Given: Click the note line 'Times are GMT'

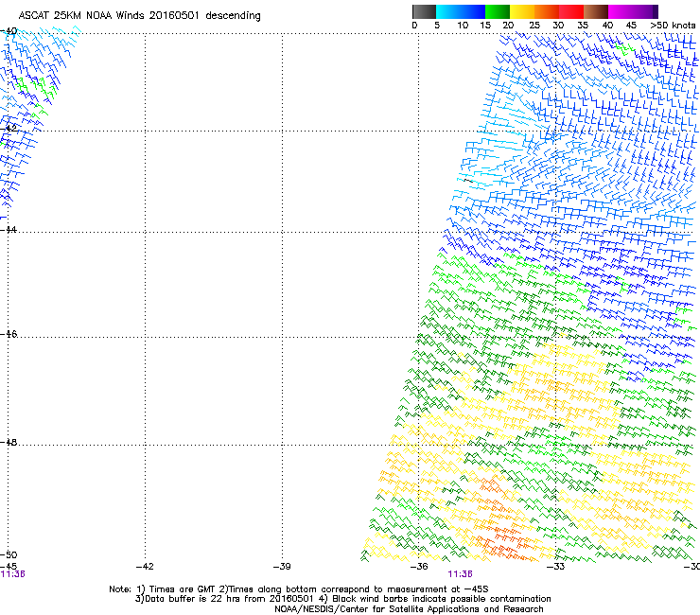Looking at the screenshot, I should click(x=183, y=589).
